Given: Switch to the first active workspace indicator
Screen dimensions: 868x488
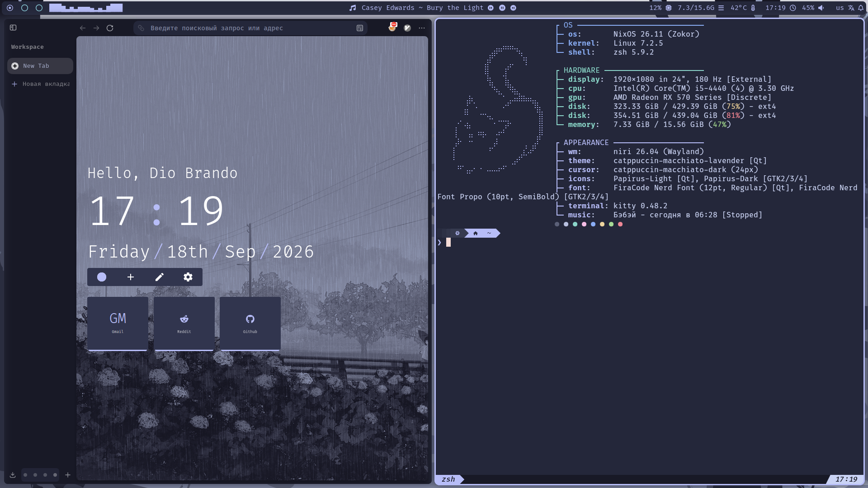Looking at the screenshot, I should click(x=10, y=8).
